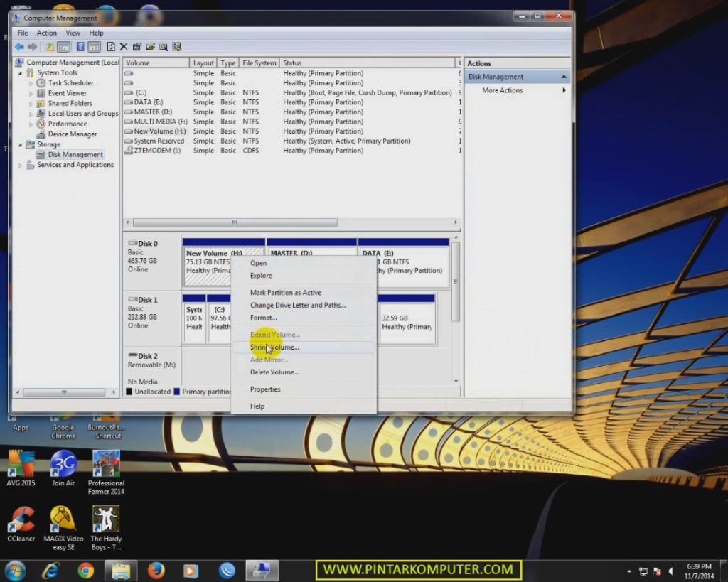This screenshot has height=582, width=728.
Task: Click the disk view vertical scrollbar
Action: 456,281
